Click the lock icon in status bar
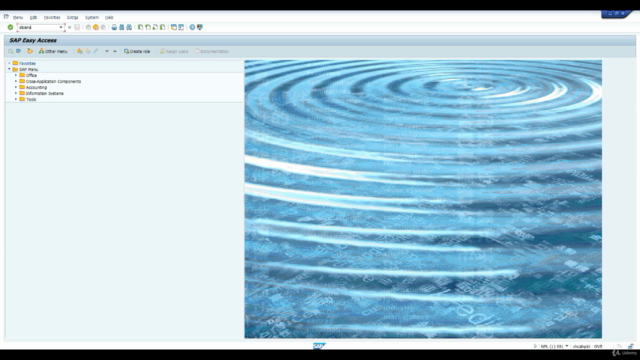 (x=631, y=346)
